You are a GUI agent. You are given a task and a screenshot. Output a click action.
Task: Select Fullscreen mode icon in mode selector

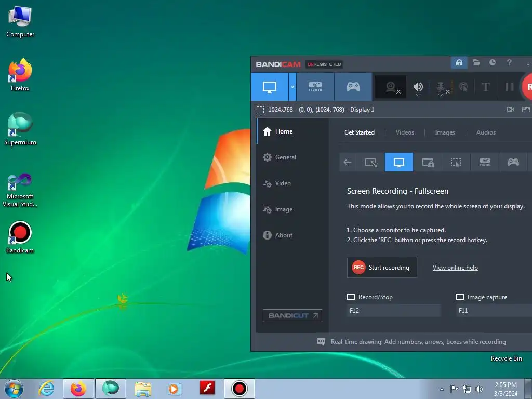point(399,162)
